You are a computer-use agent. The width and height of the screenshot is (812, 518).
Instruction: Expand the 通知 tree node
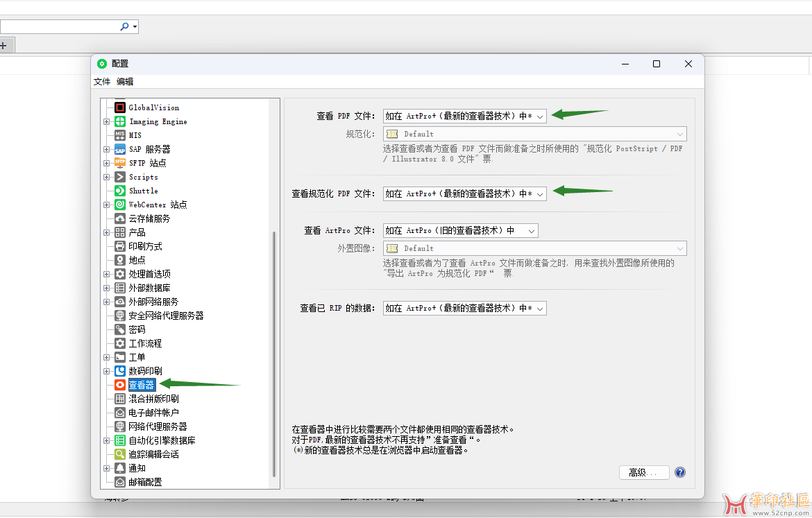106,468
